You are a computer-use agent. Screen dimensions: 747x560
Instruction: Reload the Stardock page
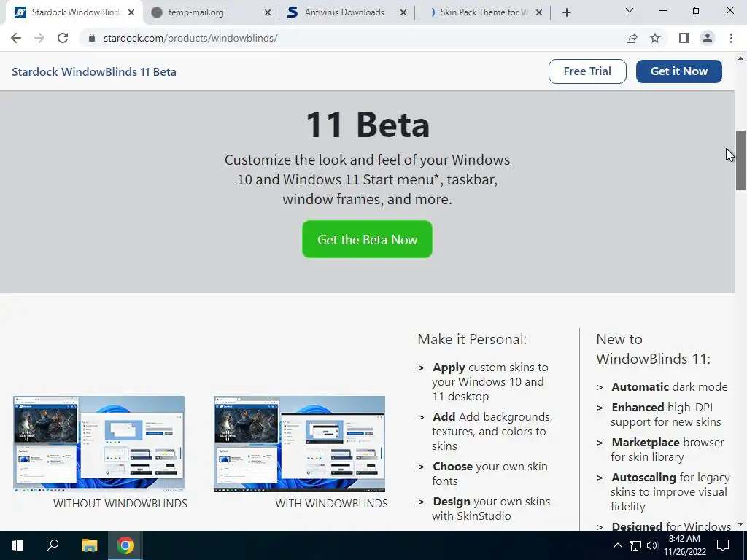point(63,38)
